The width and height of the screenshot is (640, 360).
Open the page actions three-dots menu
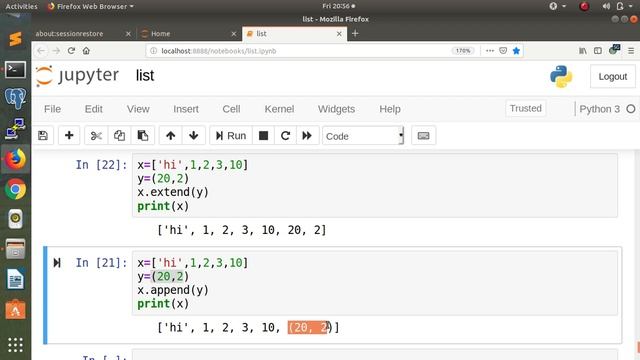(490, 51)
